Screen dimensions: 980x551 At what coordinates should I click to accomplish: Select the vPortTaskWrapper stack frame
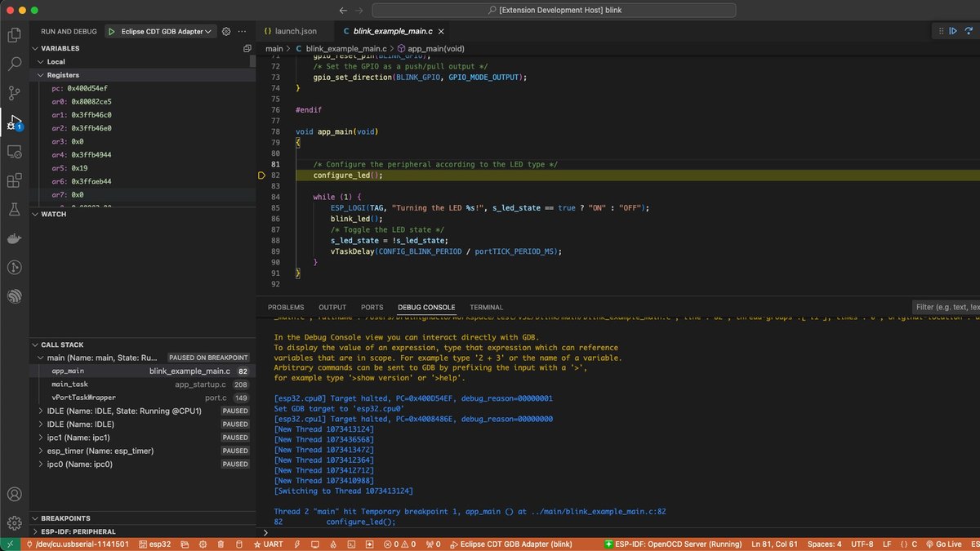pyautogui.click(x=143, y=398)
